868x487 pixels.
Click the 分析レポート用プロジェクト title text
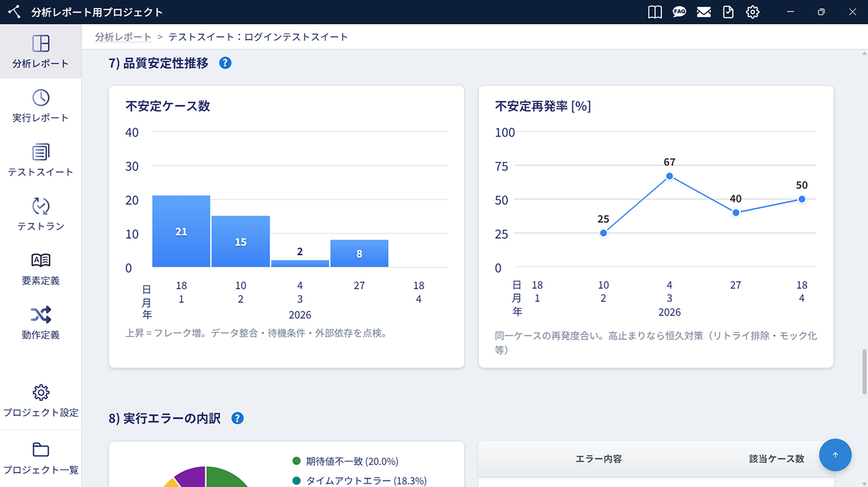point(97,12)
